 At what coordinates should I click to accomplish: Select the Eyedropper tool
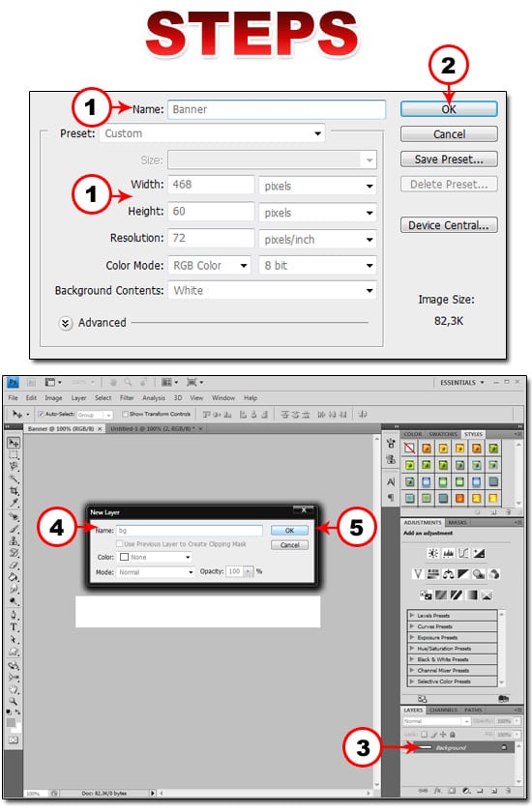pos(14,503)
